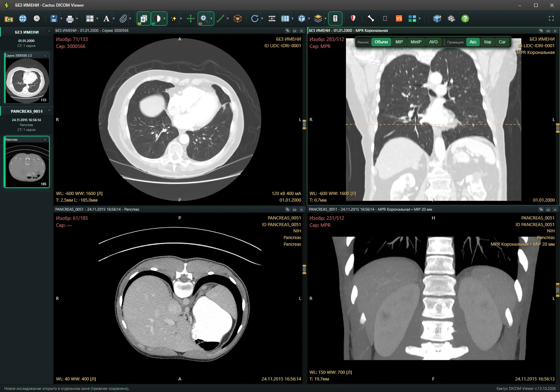The image size is (560, 392).
Task: Select the Обычн mode button
Action: click(x=381, y=42)
